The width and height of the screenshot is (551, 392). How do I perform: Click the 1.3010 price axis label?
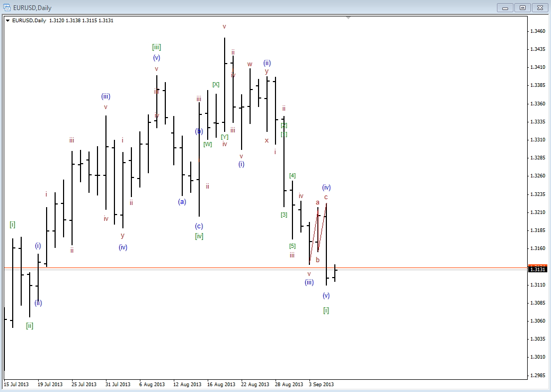click(x=538, y=357)
